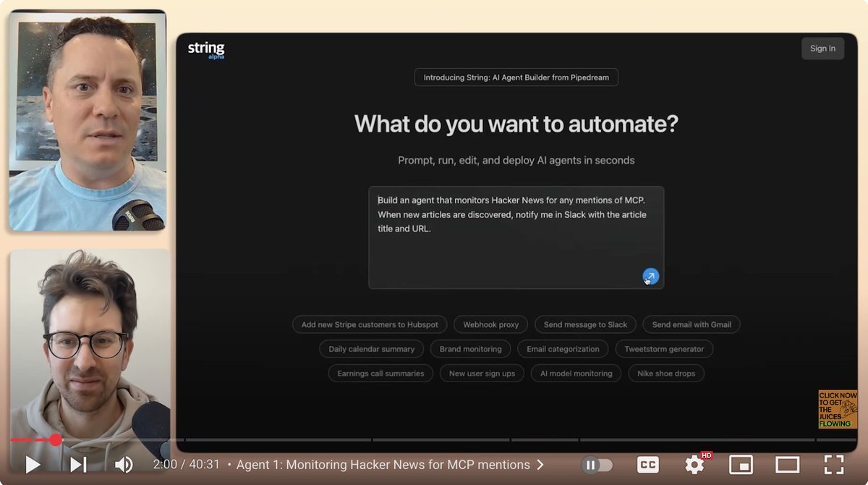Turn on closed captions
This screenshot has width=868, height=485.
pyautogui.click(x=647, y=465)
